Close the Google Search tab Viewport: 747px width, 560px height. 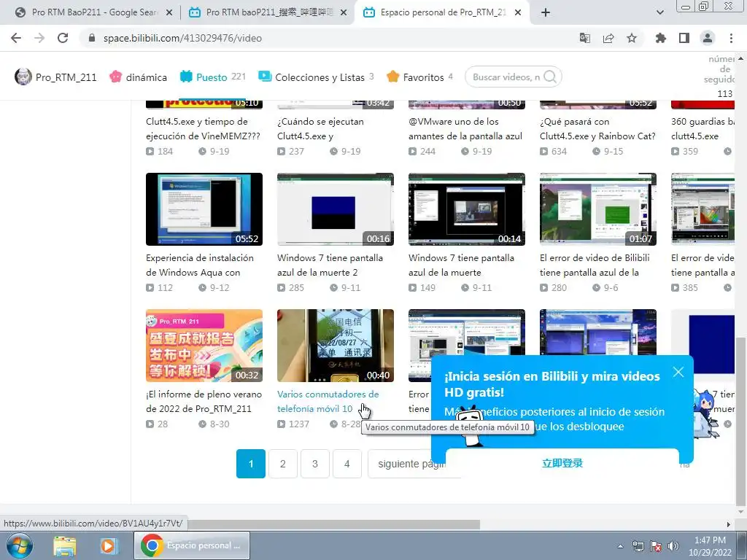pyautogui.click(x=169, y=13)
